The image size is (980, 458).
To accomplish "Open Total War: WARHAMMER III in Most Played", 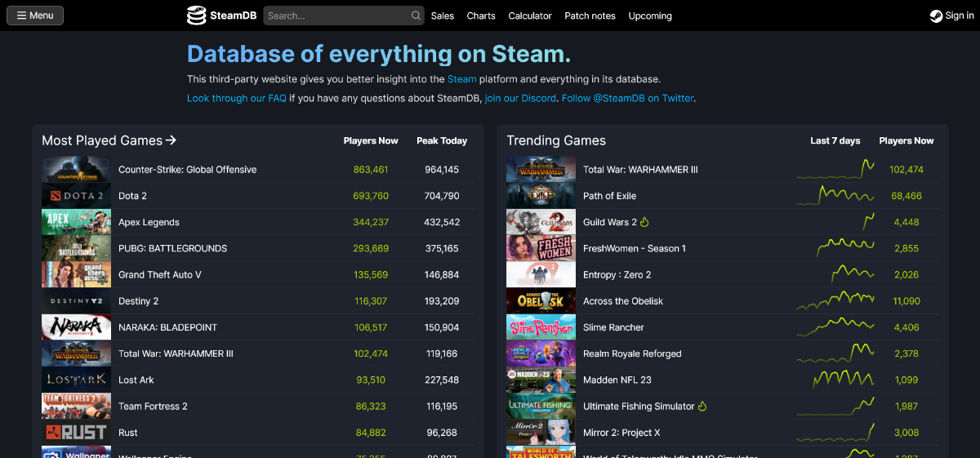I will (176, 354).
